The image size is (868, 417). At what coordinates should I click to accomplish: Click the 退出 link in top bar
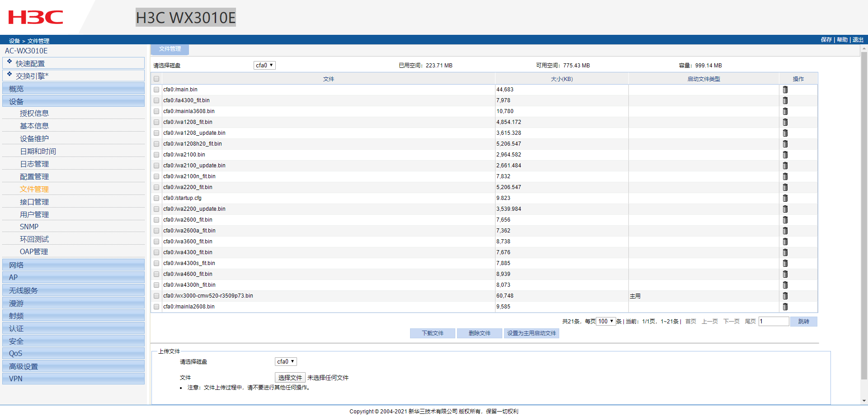coord(858,40)
